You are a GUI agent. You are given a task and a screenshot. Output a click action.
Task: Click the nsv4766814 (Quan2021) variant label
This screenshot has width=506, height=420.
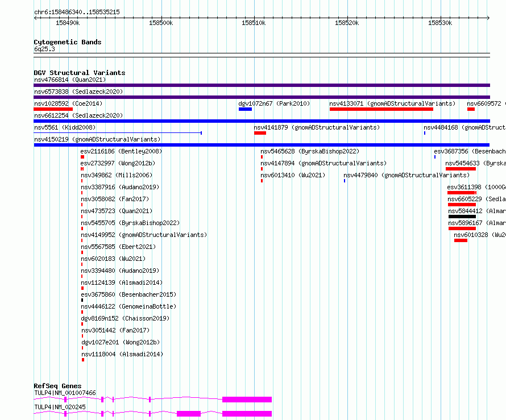[70, 80]
